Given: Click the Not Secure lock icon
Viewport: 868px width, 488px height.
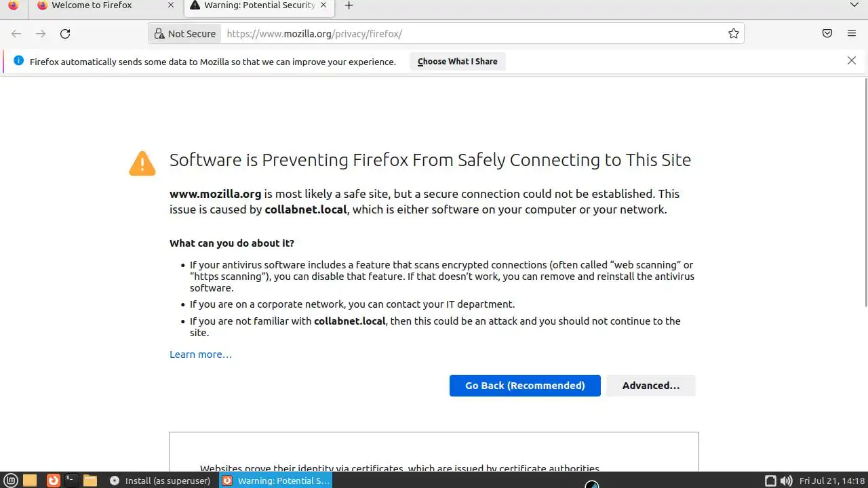Looking at the screenshot, I should click(159, 34).
